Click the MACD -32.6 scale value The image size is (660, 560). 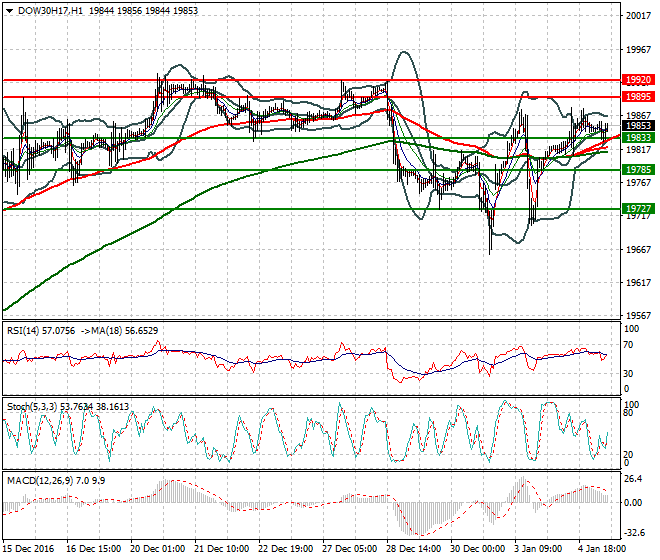(634, 533)
